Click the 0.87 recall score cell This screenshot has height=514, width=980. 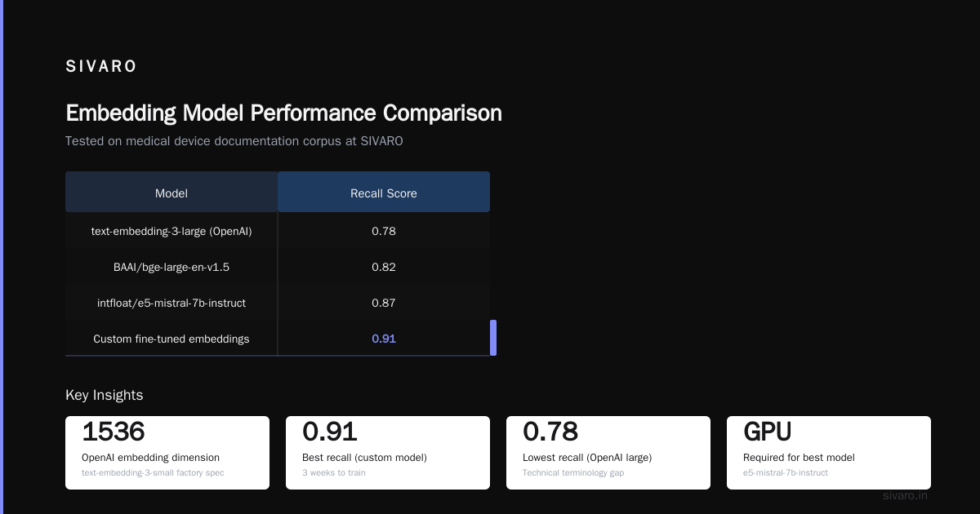pos(384,303)
